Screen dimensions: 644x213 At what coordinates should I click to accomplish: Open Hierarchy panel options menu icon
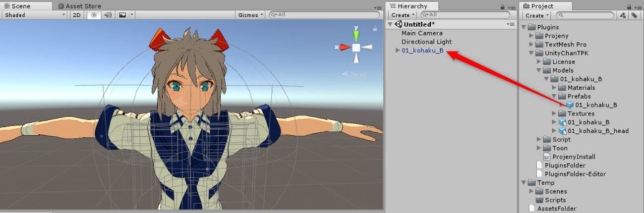512,7
